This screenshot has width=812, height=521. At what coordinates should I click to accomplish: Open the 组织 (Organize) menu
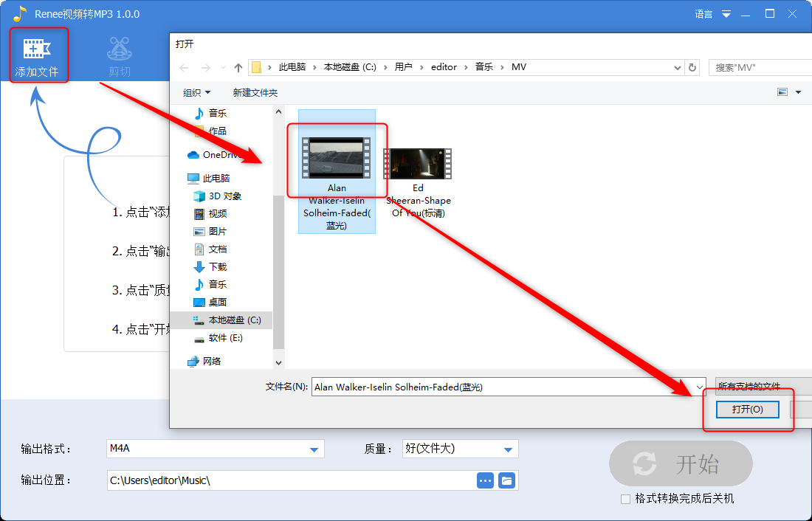coord(197,93)
